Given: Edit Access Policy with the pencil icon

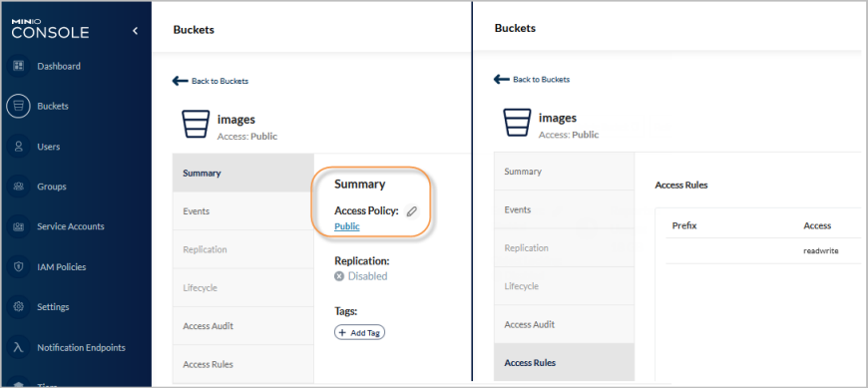Looking at the screenshot, I should (x=411, y=210).
